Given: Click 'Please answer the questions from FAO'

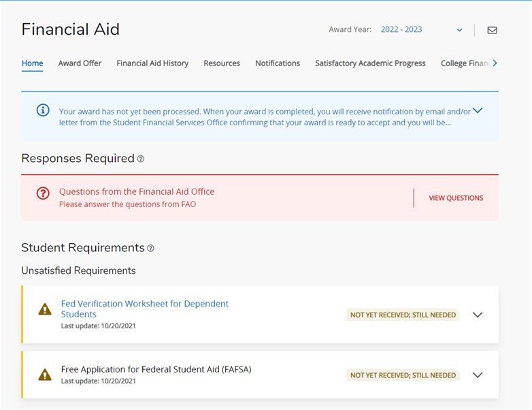Looking at the screenshot, I should click(128, 204).
